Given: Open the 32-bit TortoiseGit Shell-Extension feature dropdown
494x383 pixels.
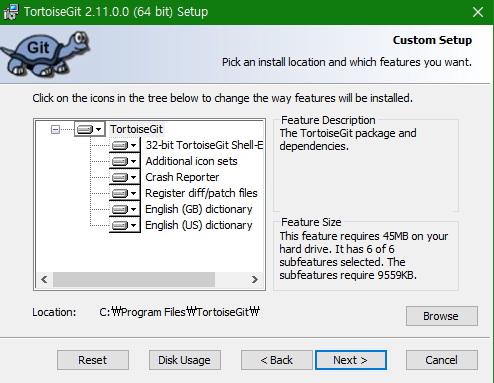Looking at the screenshot, I should (x=125, y=145).
